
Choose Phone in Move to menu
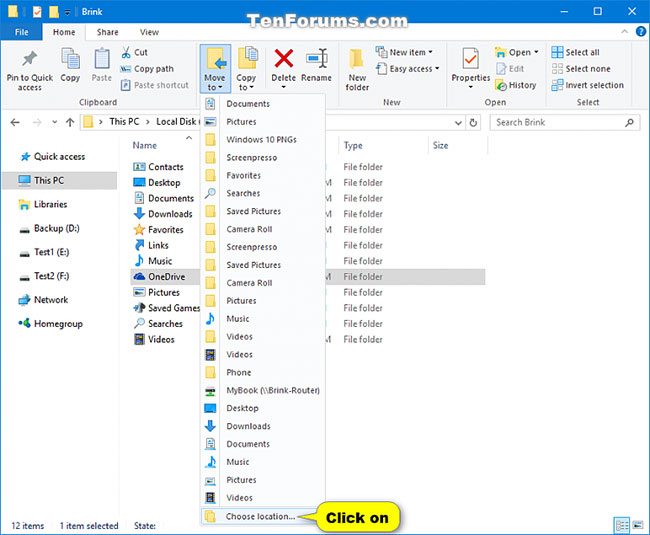(262, 372)
